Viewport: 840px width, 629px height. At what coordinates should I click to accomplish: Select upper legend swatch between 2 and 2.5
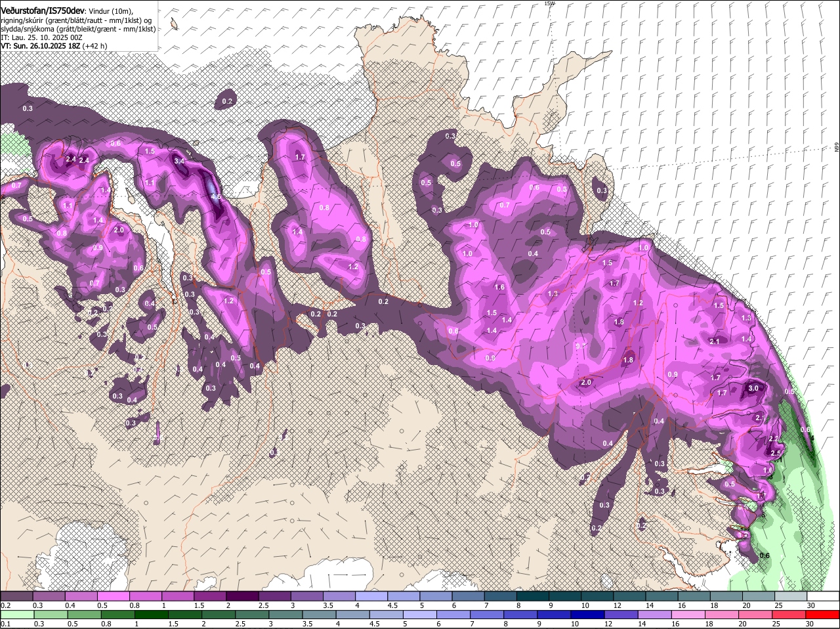click(243, 596)
